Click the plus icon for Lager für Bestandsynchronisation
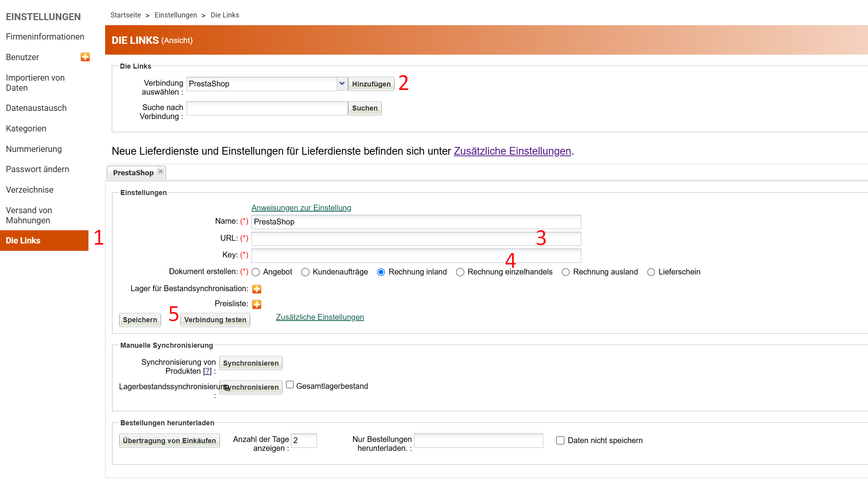 [x=256, y=289]
